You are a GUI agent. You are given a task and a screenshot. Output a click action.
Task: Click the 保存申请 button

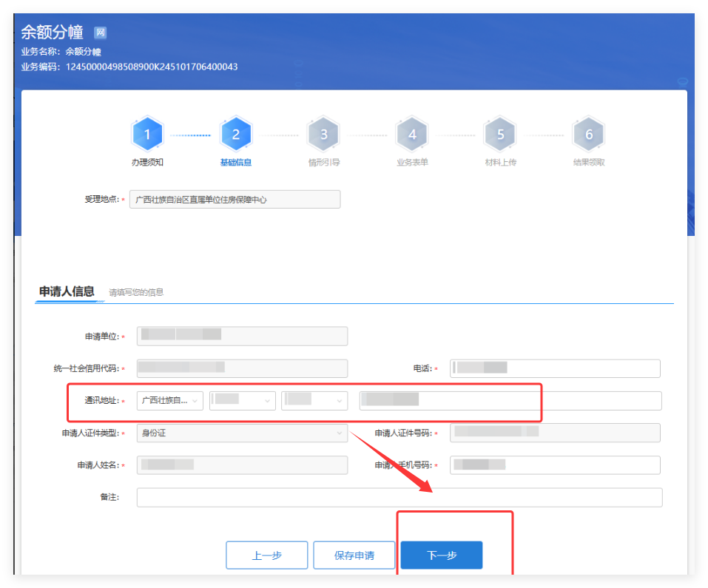point(354,555)
